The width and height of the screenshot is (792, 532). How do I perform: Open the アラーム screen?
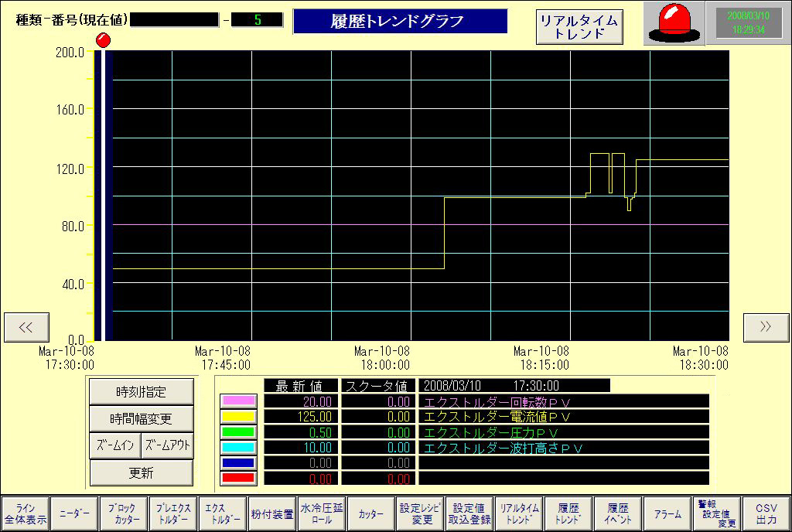(667, 514)
